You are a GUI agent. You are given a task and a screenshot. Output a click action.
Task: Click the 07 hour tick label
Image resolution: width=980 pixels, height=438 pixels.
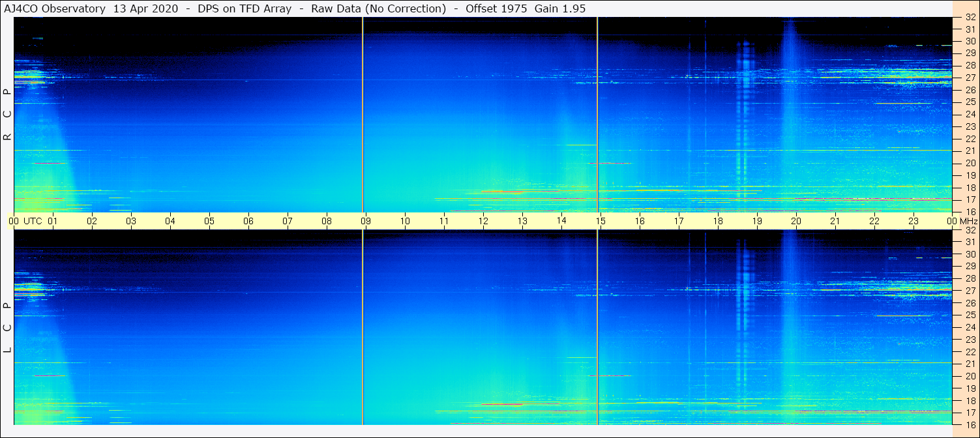point(288,221)
